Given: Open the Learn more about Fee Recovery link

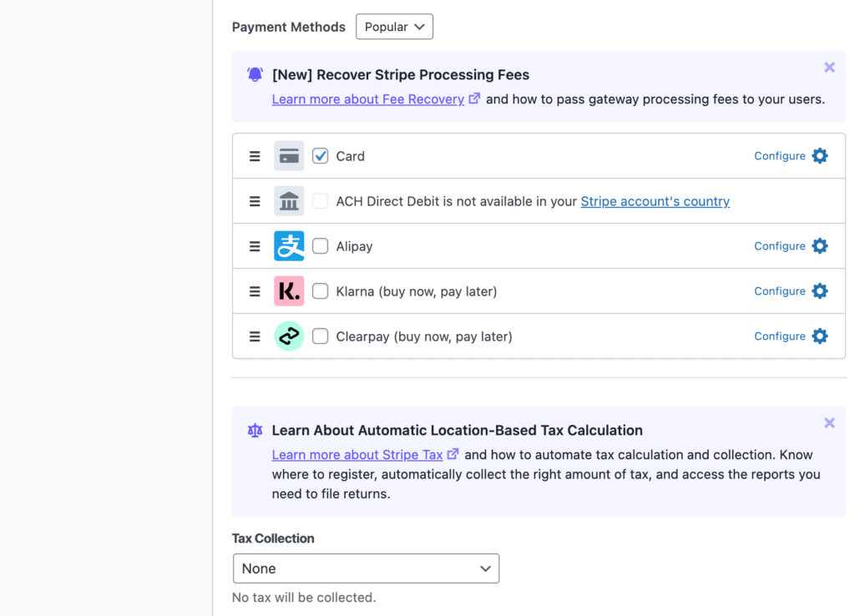Looking at the screenshot, I should point(368,99).
